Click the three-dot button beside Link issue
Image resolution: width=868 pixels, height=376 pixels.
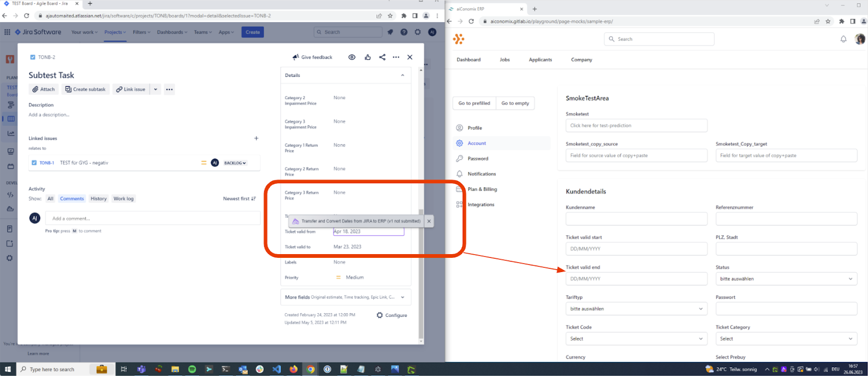click(x=169, y=89)
